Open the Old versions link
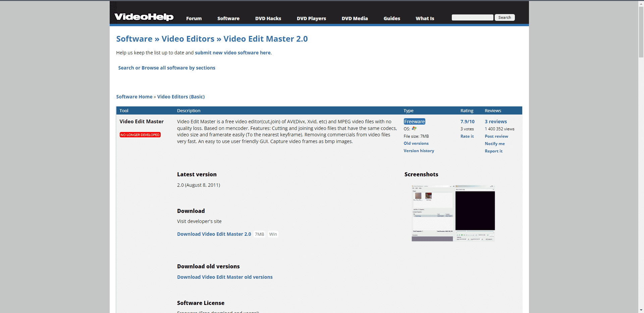Viewport: 644px width, 313px height. 416,143
